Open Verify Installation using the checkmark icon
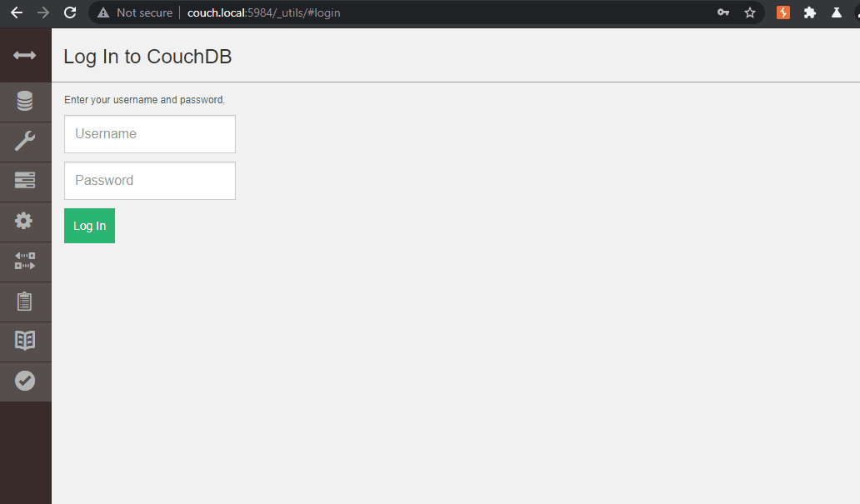The image size is (860, 504). tap(25, 381)
